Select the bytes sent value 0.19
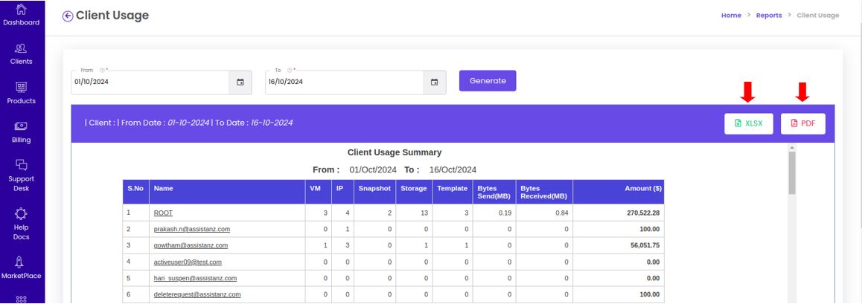868x304 pixels. click(505, 213)
